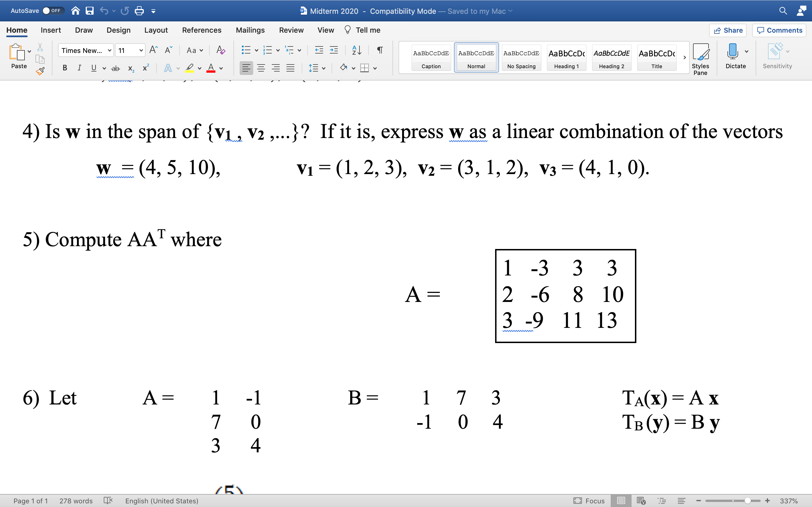Click the red font color swatch
The width and height of the screenshot is (812, 507).
(211, 68)
